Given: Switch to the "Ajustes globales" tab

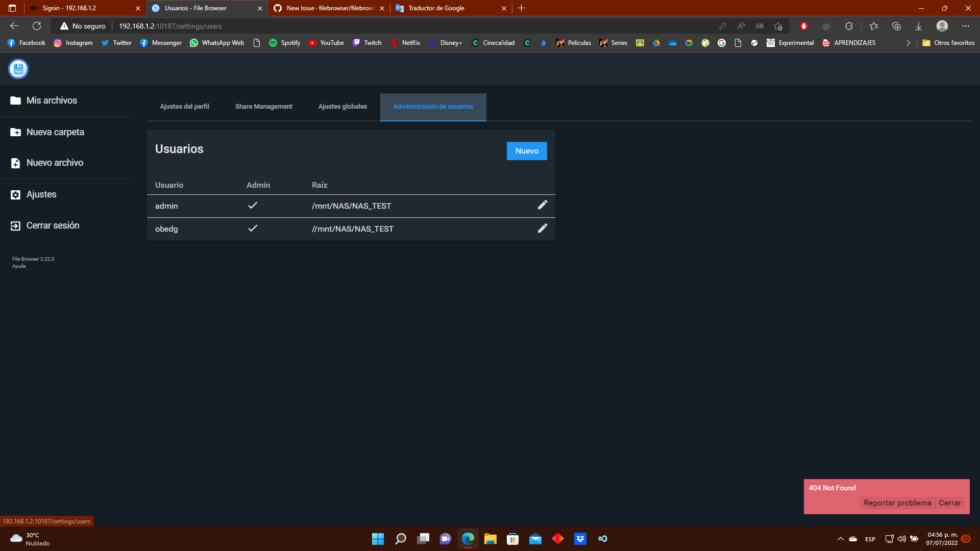Looking at the screenshot, I should click(x=342, y=107).
